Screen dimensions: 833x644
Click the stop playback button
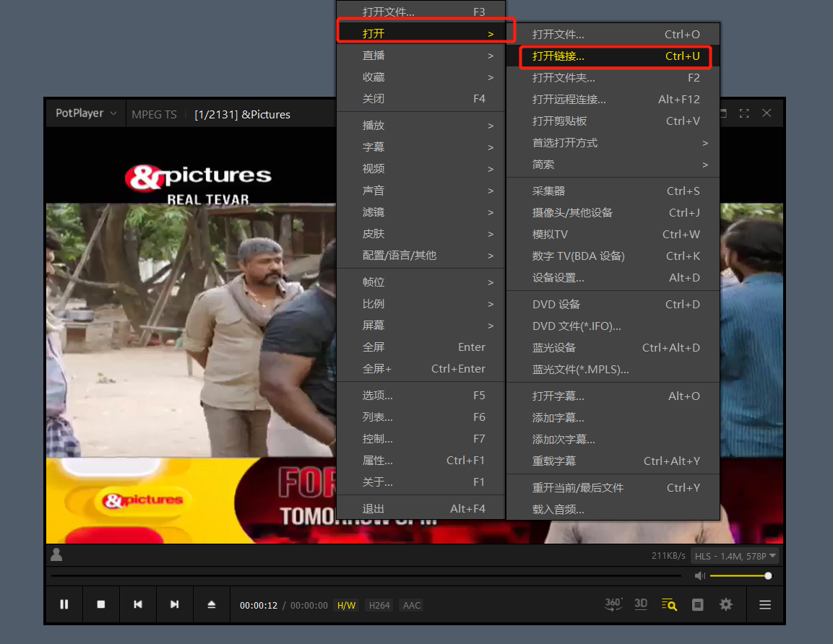101,604
